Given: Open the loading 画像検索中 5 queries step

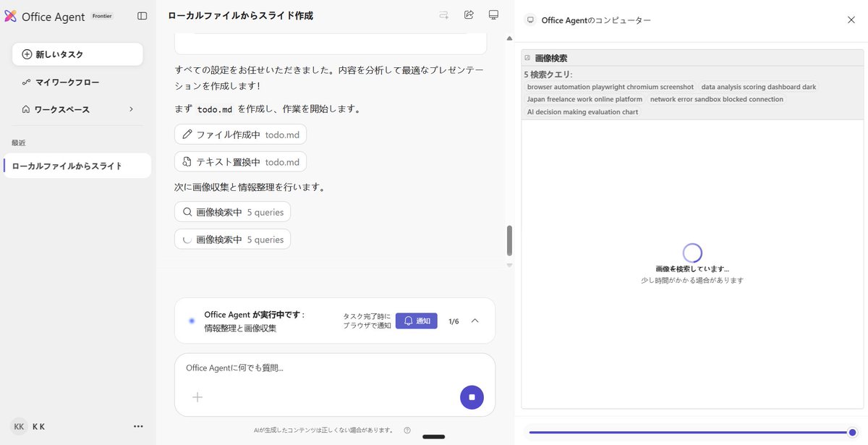Looking at the screenshot, I should 232,239.
